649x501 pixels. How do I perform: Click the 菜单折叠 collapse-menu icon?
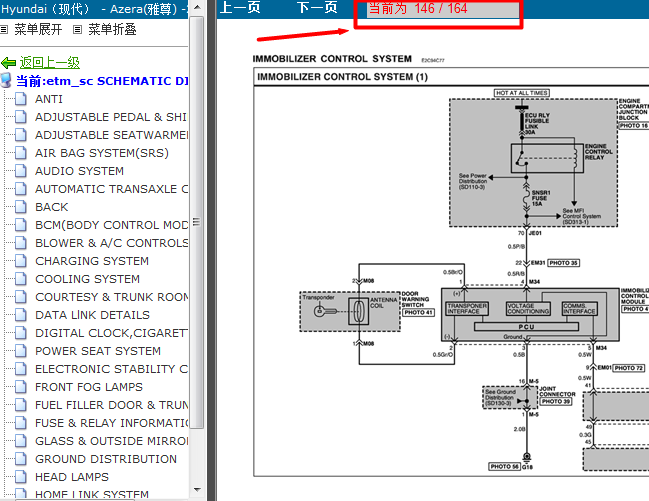[x=77, y=29]
